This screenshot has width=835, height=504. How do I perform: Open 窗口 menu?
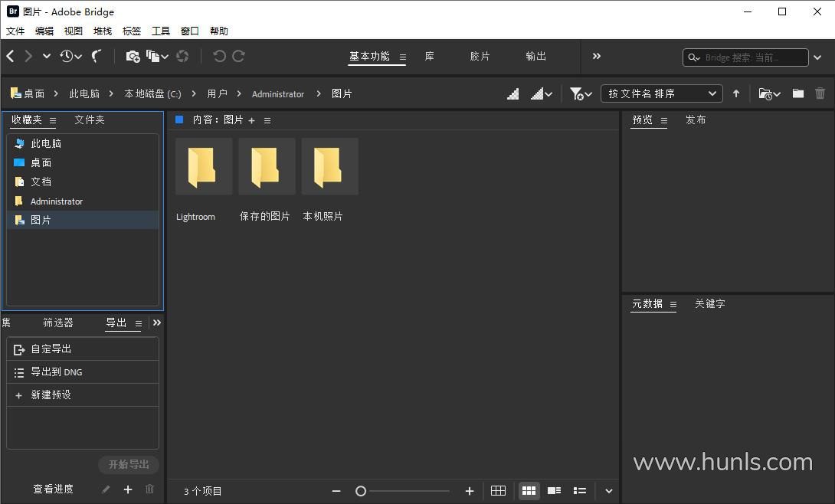[x=189, y=31]
